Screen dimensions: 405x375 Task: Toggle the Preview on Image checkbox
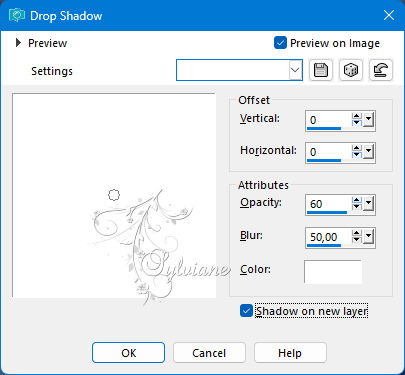coord(280,43)
